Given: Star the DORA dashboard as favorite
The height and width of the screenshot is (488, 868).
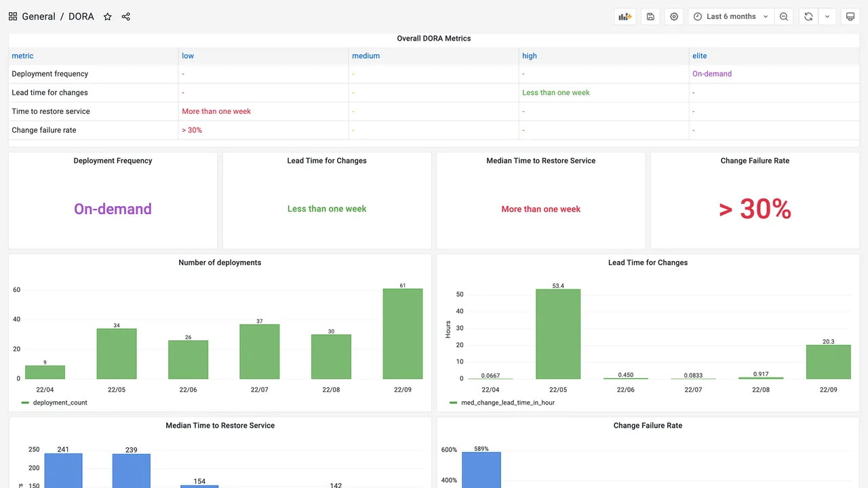Looking at the screenshot, I should 107,16.
